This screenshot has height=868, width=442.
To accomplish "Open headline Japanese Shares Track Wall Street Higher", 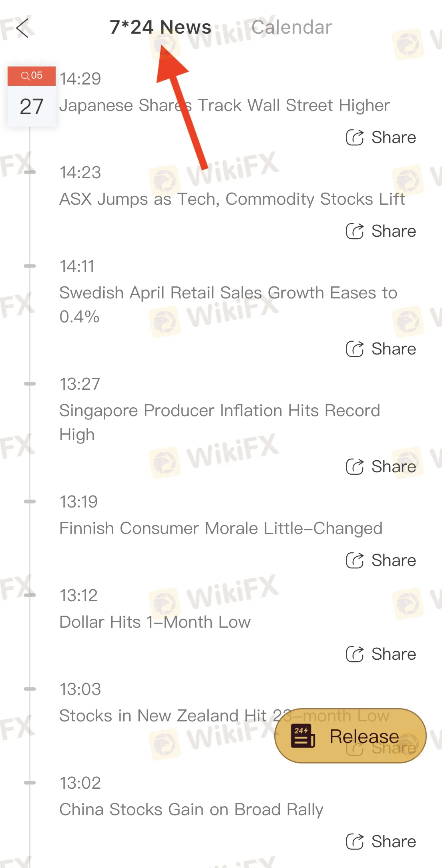I will click(x=224, y=105).
